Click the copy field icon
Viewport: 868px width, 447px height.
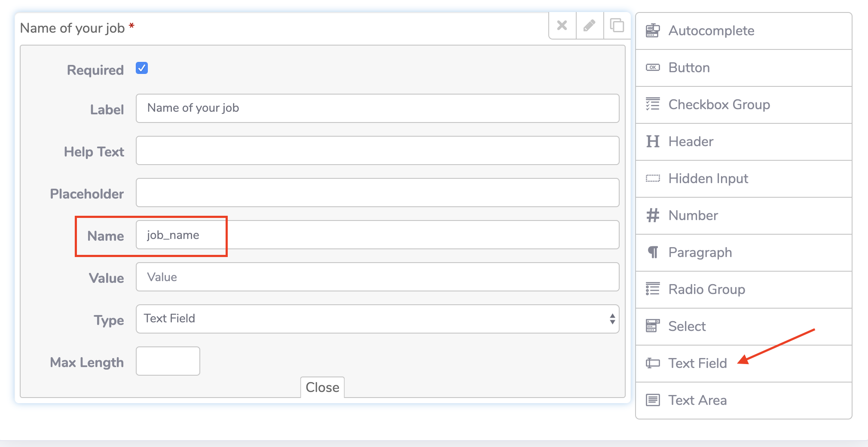pos(617,26)
